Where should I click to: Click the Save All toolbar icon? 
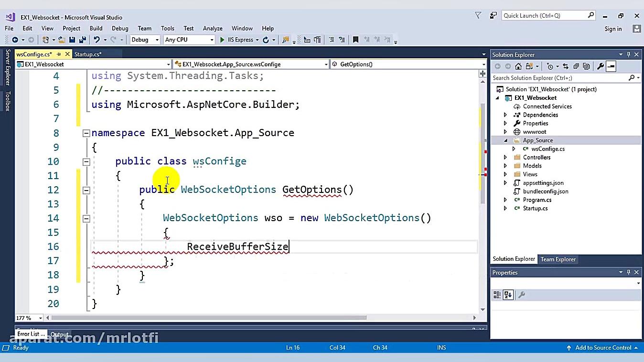(82, 40)
